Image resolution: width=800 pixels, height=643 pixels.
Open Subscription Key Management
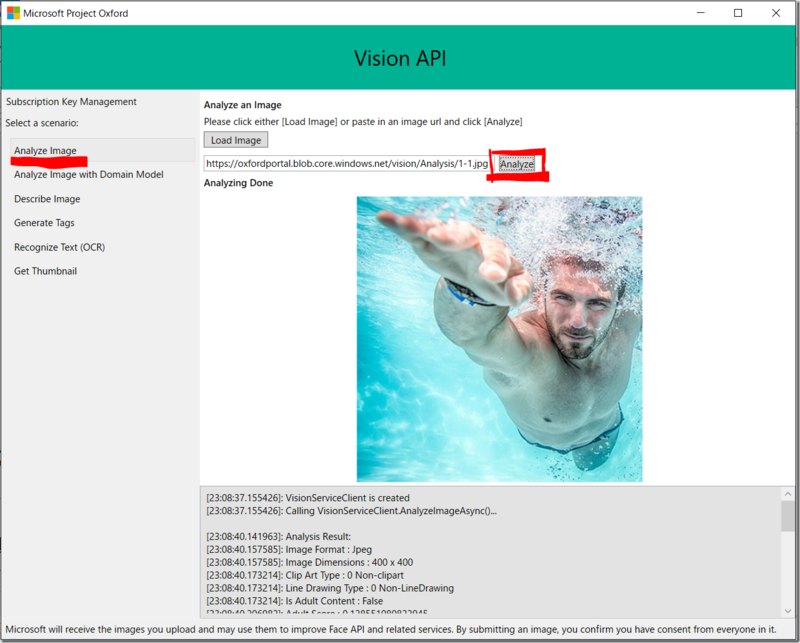pos(71,102)
